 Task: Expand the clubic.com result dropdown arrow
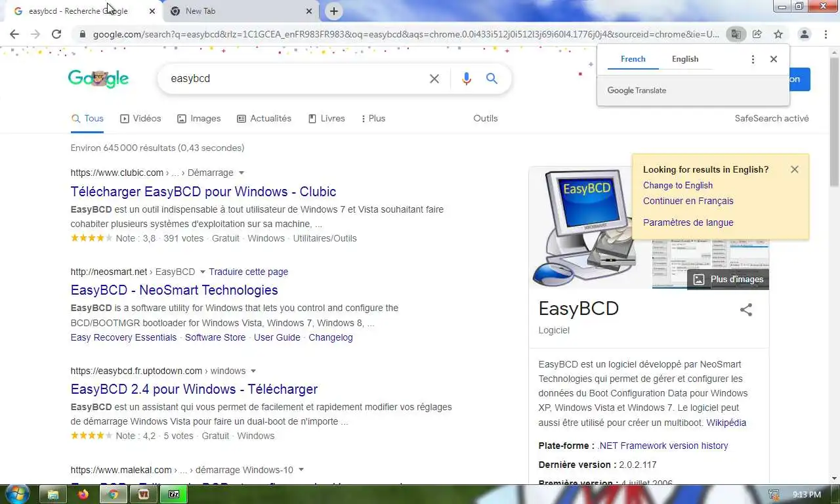click(241, 173)
